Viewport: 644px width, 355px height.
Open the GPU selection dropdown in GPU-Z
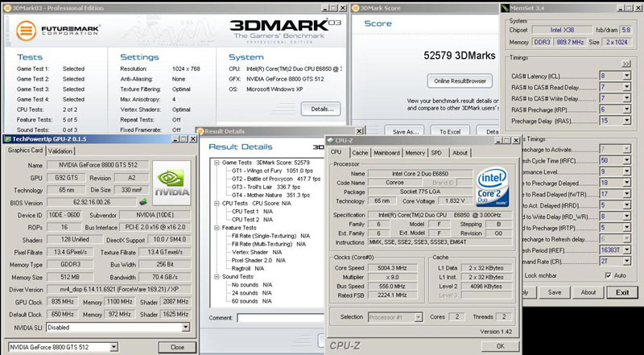114,347
